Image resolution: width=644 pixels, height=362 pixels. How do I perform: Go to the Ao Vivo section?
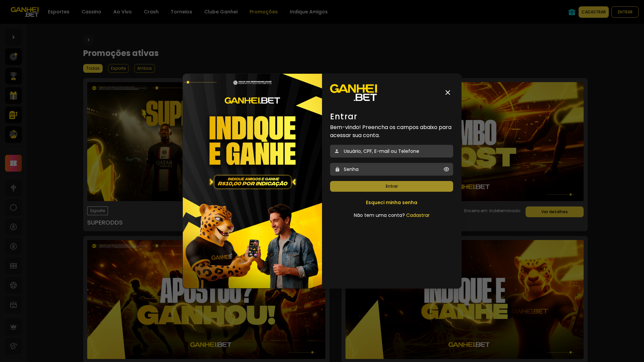122,12
